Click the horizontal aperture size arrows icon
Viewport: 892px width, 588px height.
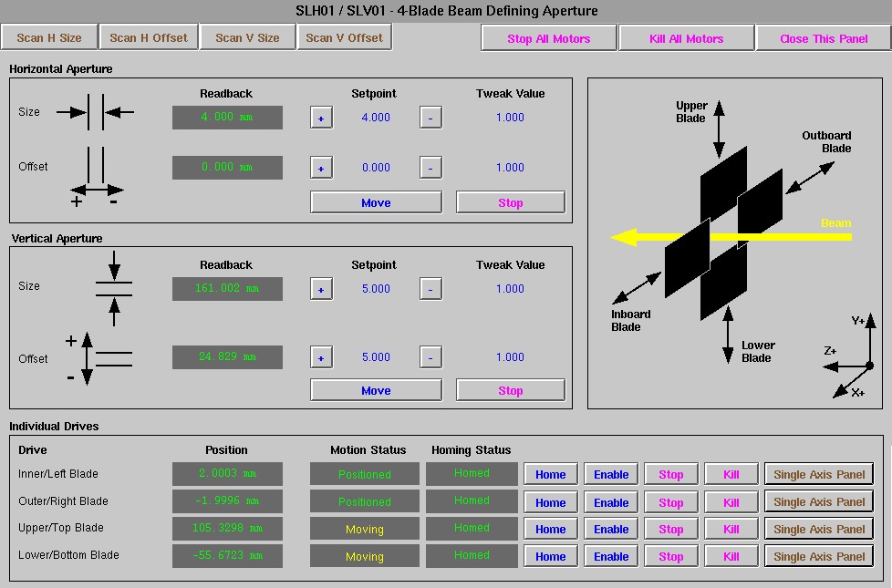[x=96, y=112]
